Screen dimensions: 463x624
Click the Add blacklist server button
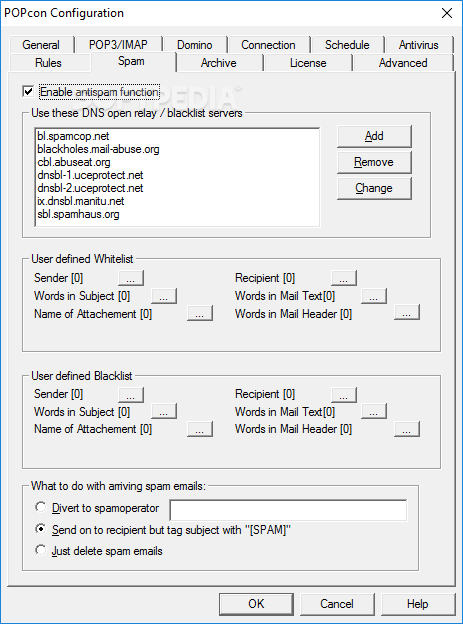tap(374, 136)
